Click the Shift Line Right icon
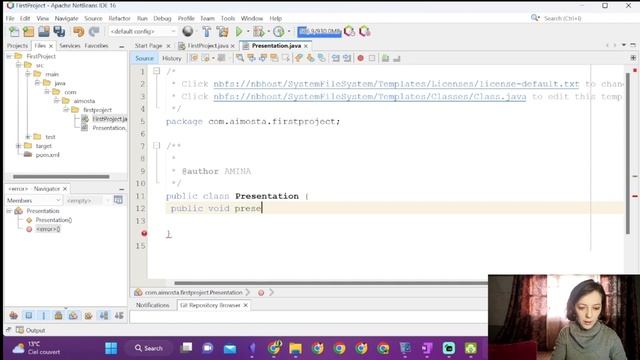Screen dimensions: 640x360 pyautogui.click(x=347, y=58)
